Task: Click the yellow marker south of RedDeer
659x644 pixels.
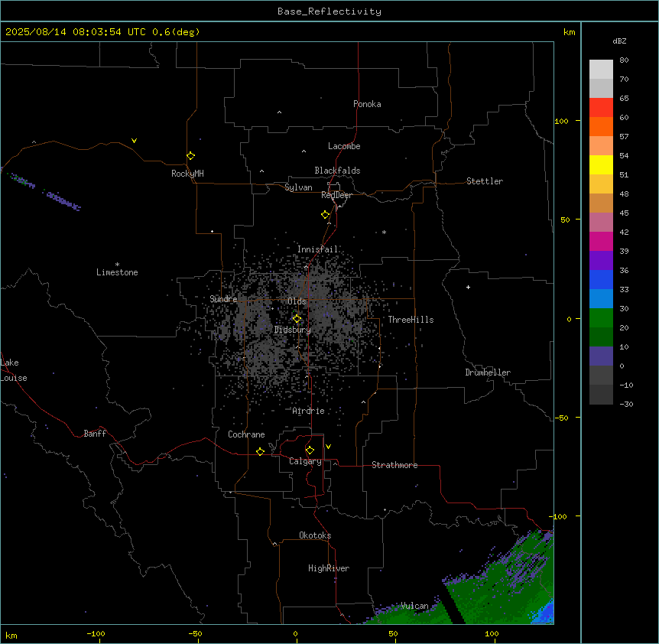Action: [326, 215]
